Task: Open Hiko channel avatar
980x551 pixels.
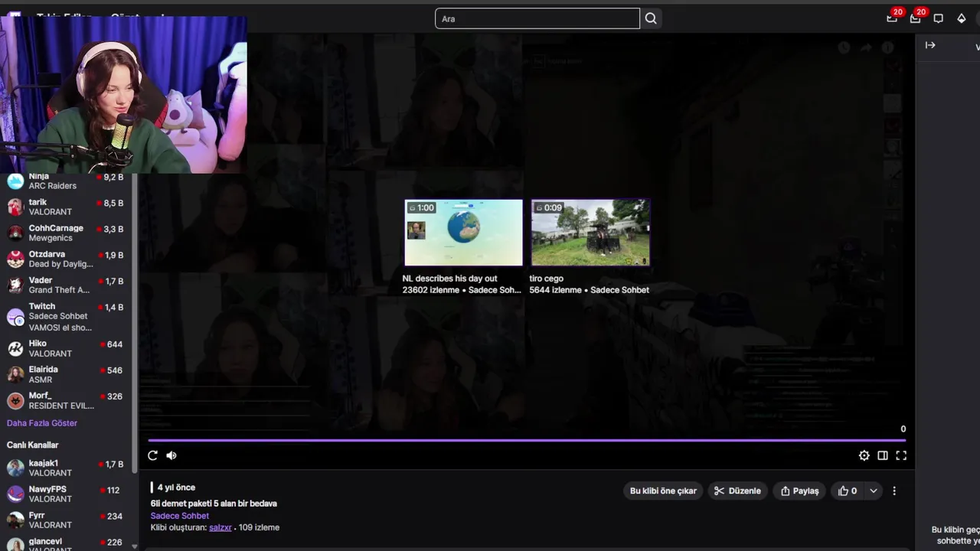Action: [x=15, y=348]
